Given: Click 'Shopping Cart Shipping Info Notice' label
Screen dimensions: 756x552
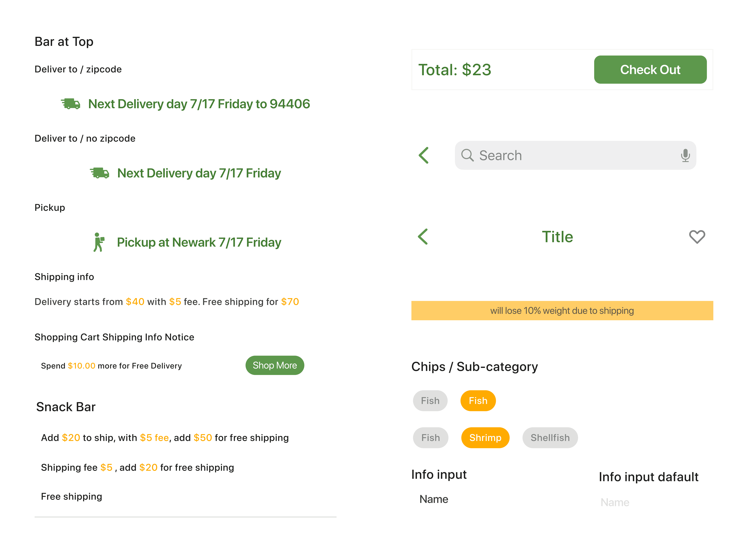Looking at the screenshot, I should [x=114, y=337].
